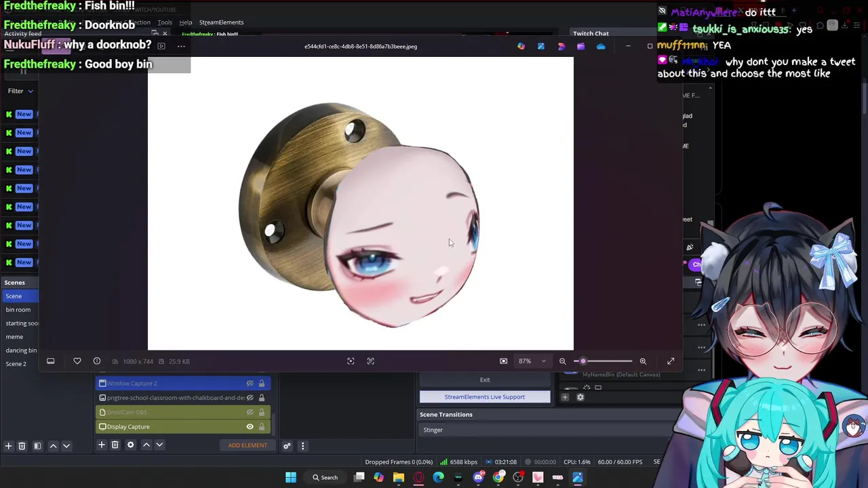Image resolution: width=868 pixels, height=488 pixels.
Task: Select the 'Scene 2' scene
Action: [x=16, y=364]
